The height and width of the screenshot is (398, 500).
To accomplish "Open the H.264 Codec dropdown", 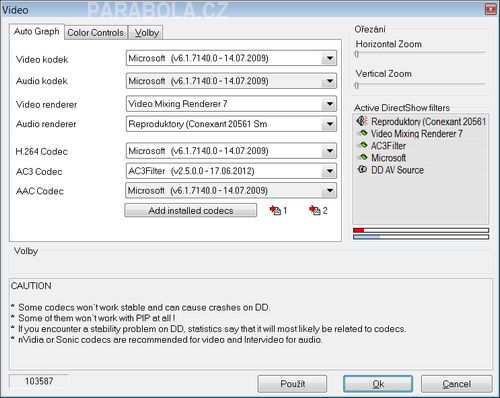I will click(x=231, y=151).
